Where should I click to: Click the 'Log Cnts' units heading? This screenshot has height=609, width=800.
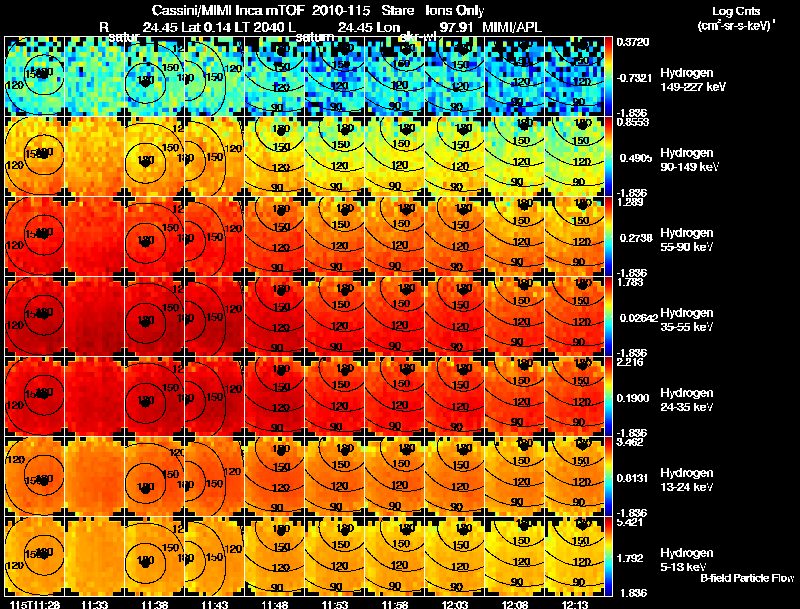(x=737, y=11)
